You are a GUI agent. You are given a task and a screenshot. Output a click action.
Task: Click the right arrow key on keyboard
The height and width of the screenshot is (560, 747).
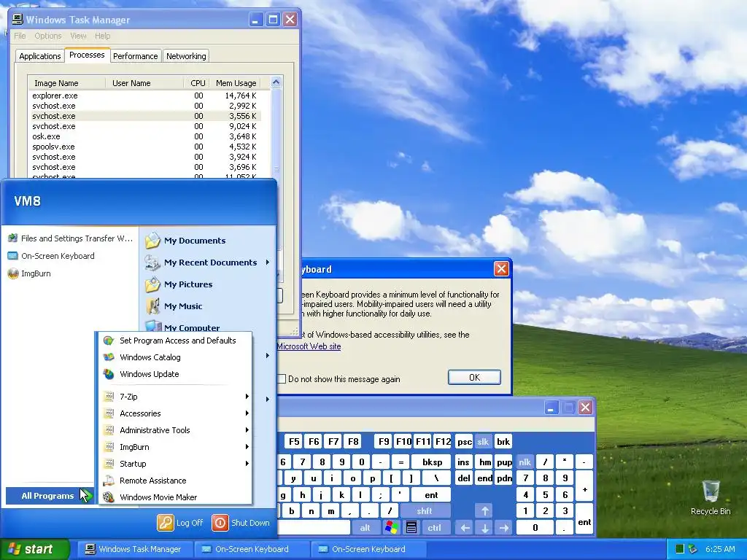point(504,528)
